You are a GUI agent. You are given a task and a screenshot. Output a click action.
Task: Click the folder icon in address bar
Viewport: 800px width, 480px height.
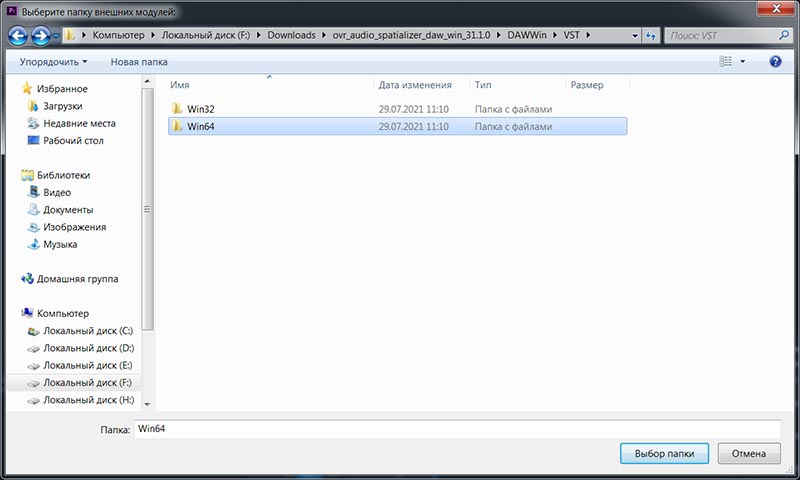point(70,35)
